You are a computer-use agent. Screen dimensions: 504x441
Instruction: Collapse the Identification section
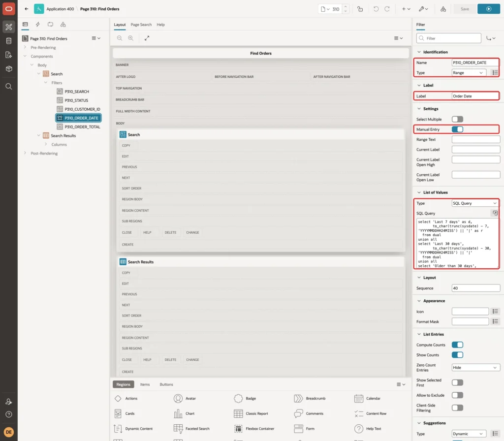click(x=419, y=52)
